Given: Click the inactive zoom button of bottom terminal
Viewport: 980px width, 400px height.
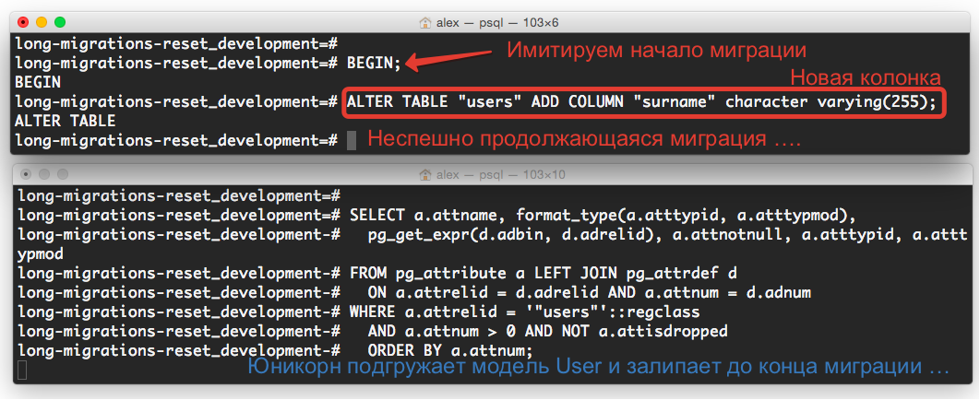Looking at the screenshot, I should pos(63,174).
